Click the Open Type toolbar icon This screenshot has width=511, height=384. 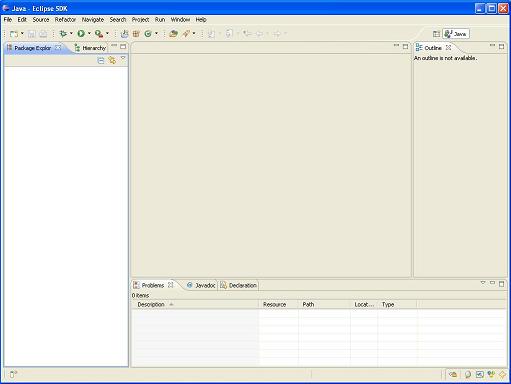(x=173, y=34)
